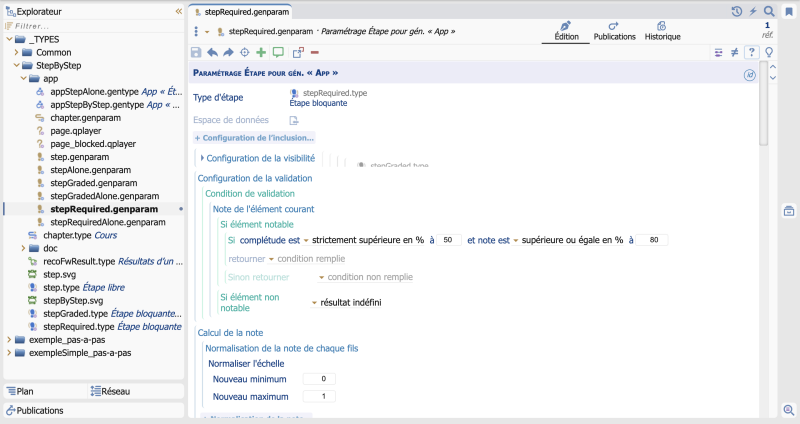Image resolution: width=800 pixels, height=424 pixels.
Task: Click the lightbulb hints icon
Action: (769, 52)
